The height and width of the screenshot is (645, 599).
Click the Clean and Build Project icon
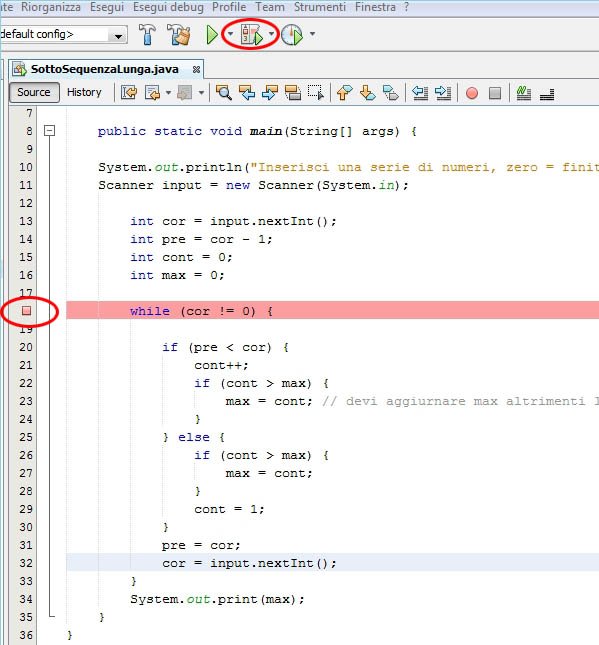point(179,34)
